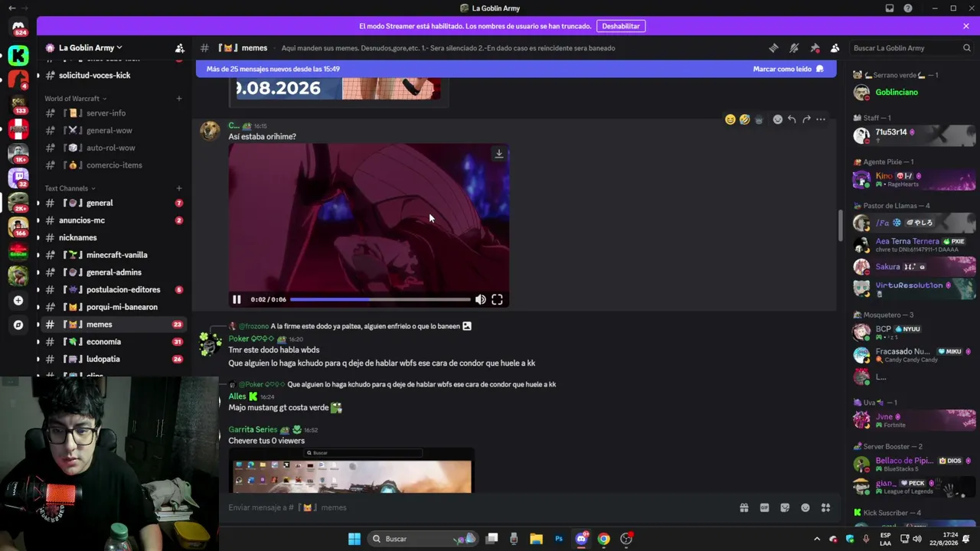The height and width of the screenshot is (551, 980).
Task: Open the GIF picker
Action: [764, 507]
